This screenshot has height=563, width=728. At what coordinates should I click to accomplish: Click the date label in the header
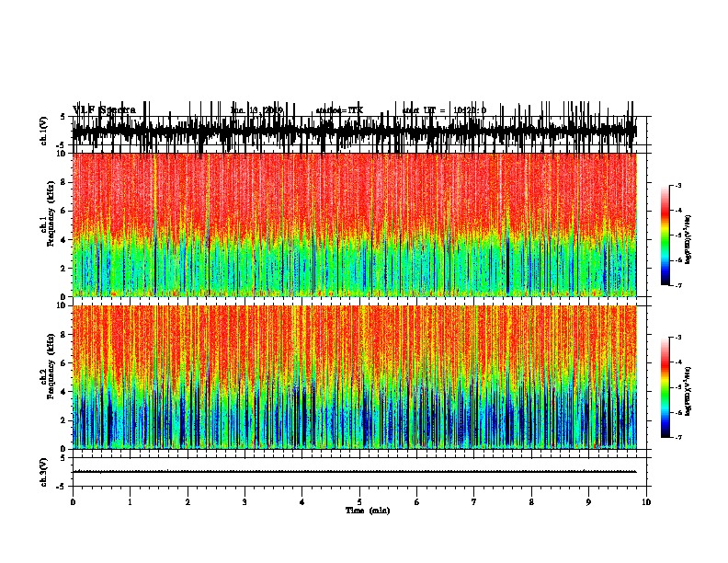pos(256,110)
